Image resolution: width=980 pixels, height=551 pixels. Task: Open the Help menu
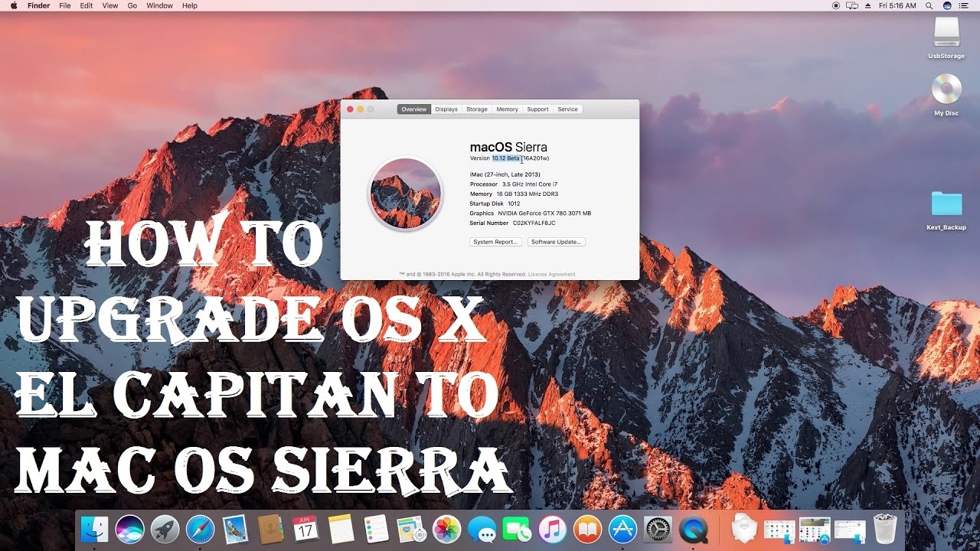click(190, 5)
